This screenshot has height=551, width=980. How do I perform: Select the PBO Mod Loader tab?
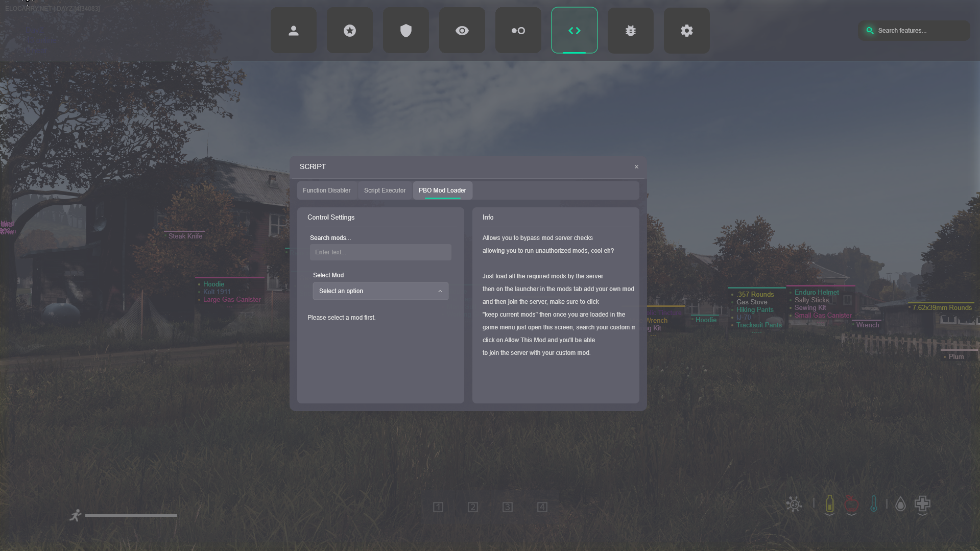[x=442, y=190]
